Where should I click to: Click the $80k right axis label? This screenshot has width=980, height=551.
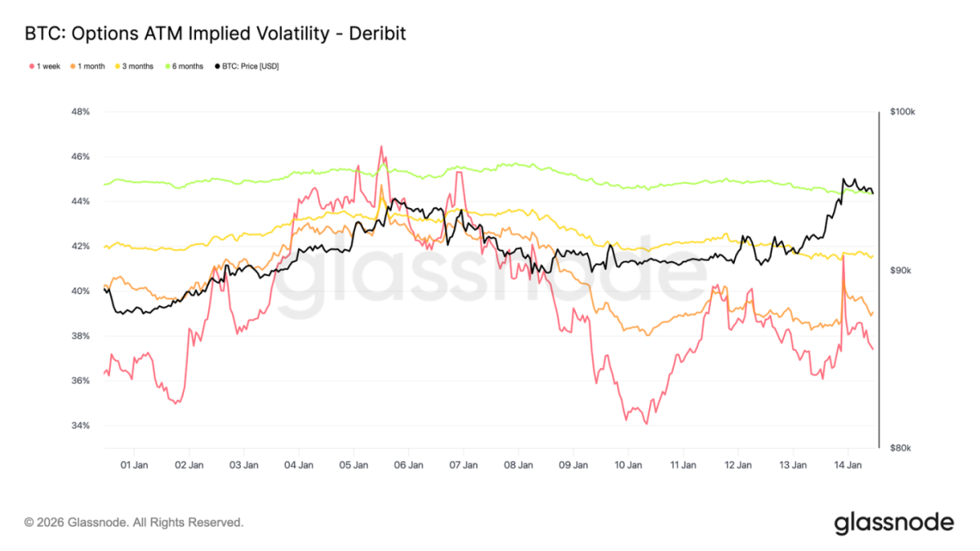click(x=901, y=447)
